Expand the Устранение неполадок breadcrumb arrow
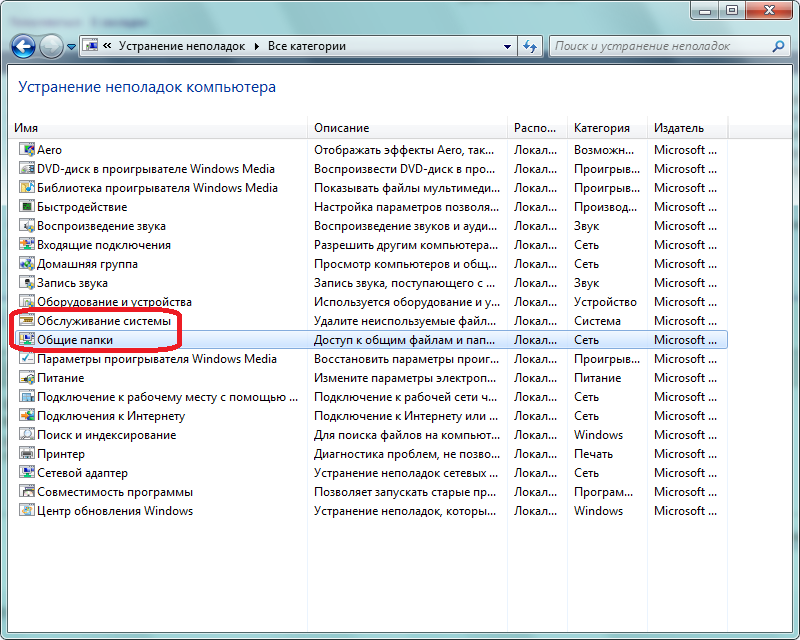This screenshot has width=800, height=640. 256,46
